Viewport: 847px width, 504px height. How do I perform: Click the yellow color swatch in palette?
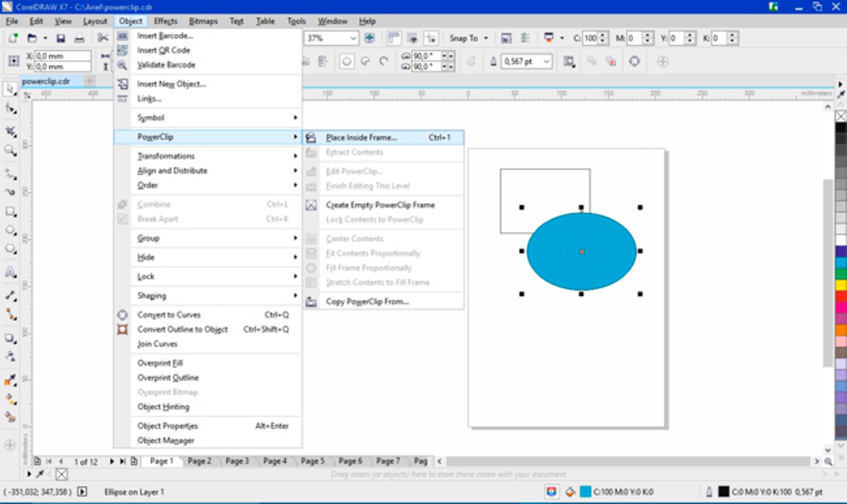point(841,285)
